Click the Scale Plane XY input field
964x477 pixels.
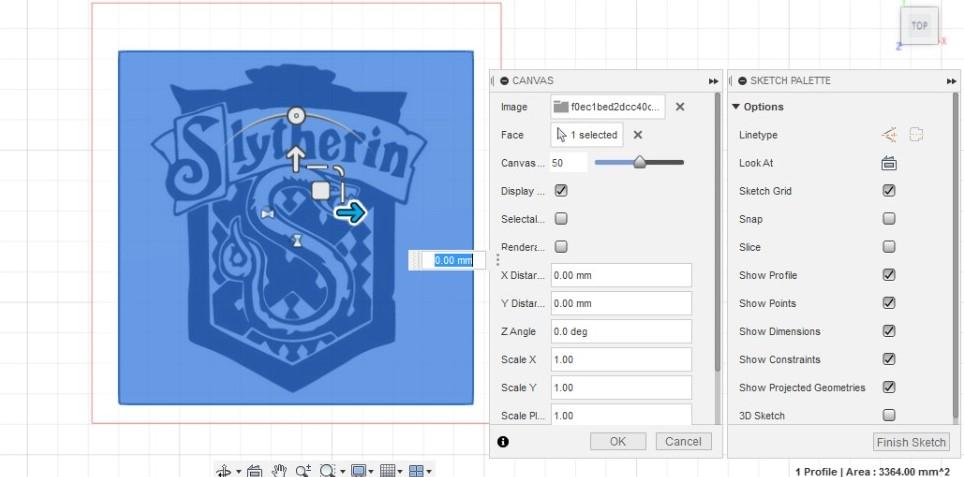[621, 415]
